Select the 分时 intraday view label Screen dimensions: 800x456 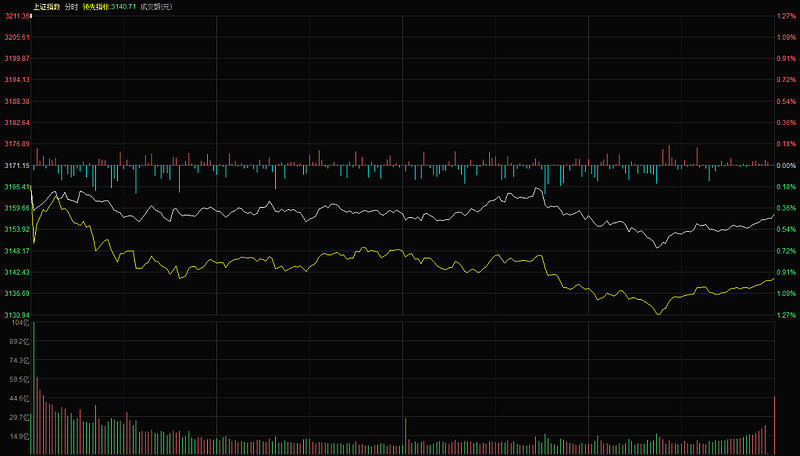(x=71, y=7)
